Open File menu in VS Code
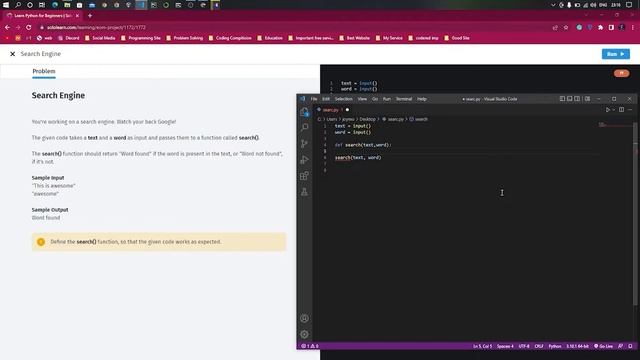 pos(314,99)
